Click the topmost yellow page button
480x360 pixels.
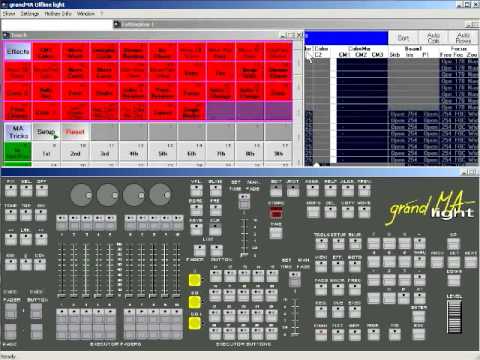coord(195,280)
